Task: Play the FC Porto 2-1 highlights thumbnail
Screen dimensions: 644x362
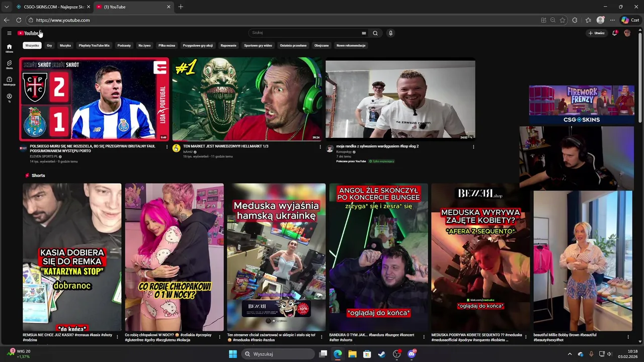Action: tap(94, 99)
